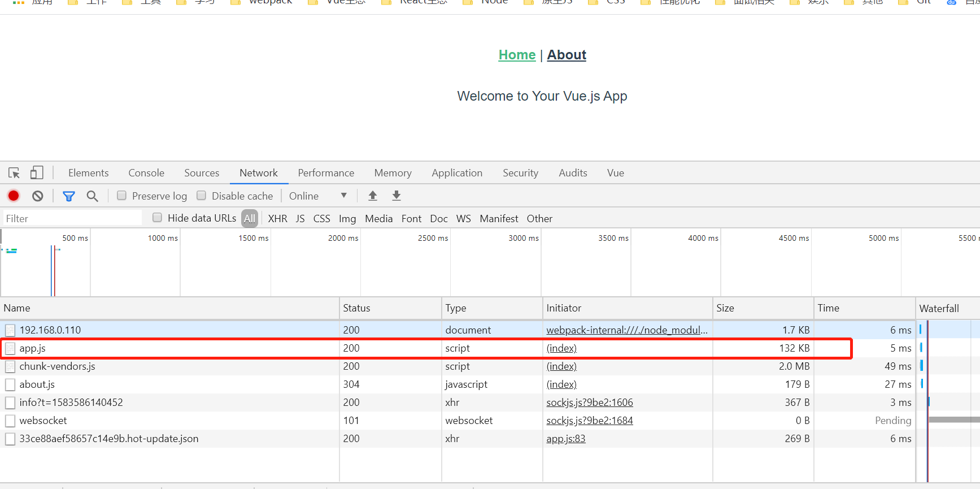The height and width of the screenshot is (489, 980).
Task: Open the Vue devtools tab
Action: tap(616, 173)
